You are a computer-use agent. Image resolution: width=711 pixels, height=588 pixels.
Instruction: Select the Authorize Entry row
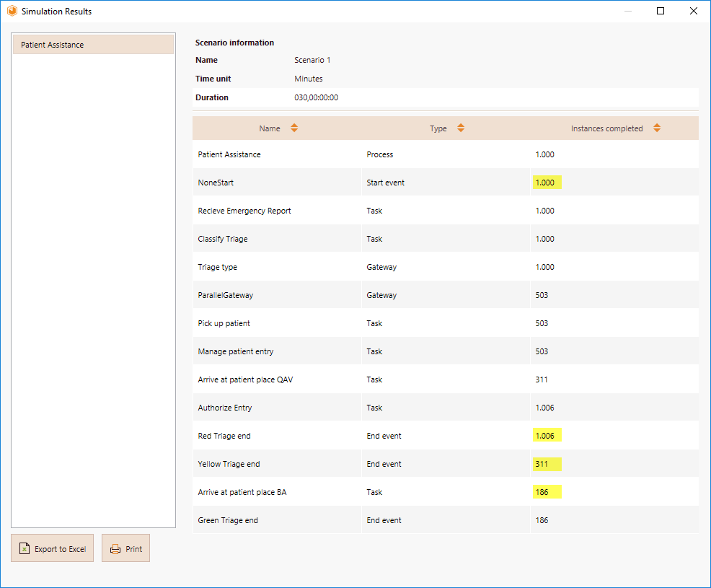click(446, 408)
